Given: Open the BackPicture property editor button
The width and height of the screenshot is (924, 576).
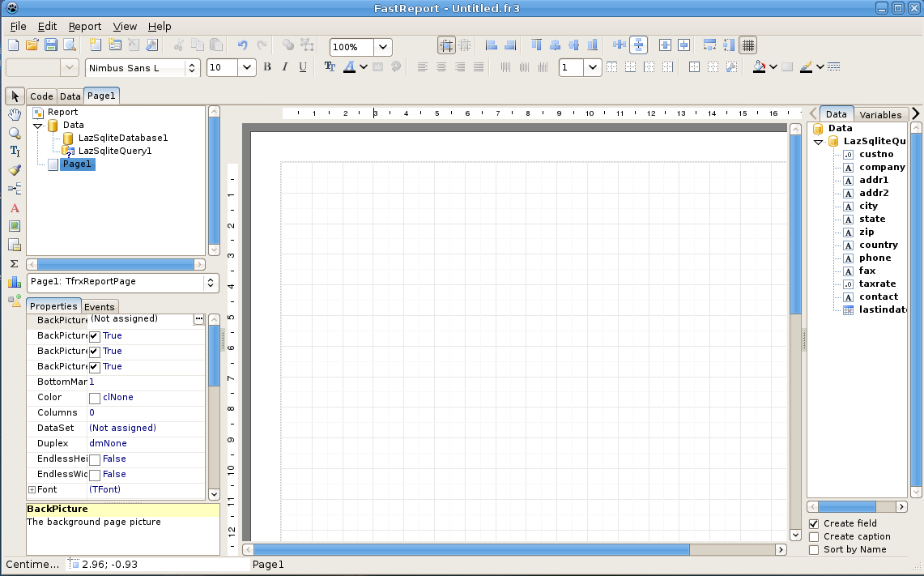Looking at the screenshot, I should pyautogui.click(x=198, y=320).
